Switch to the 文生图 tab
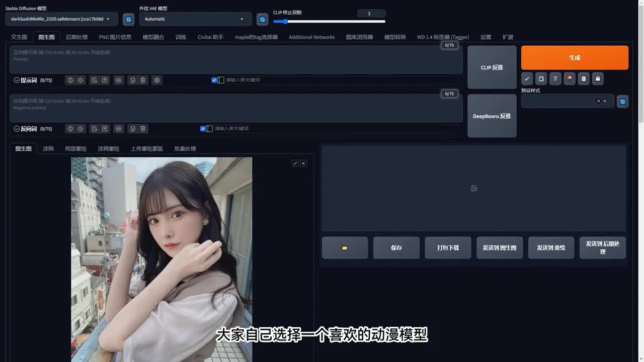Screen dimensions: 644x362 (x=19, y=37)
